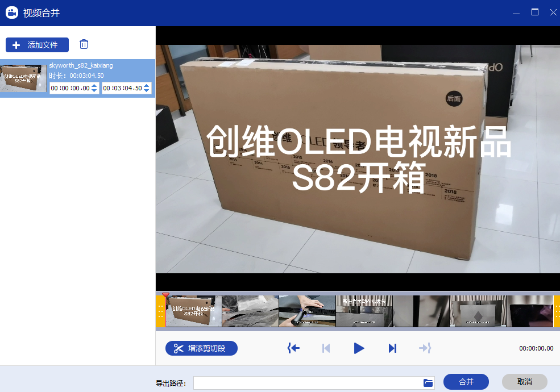Image resolution: width=560 pixels, height=392 pixels.
Task: Maximize the 视频合并 window
Action: (535, 12)
